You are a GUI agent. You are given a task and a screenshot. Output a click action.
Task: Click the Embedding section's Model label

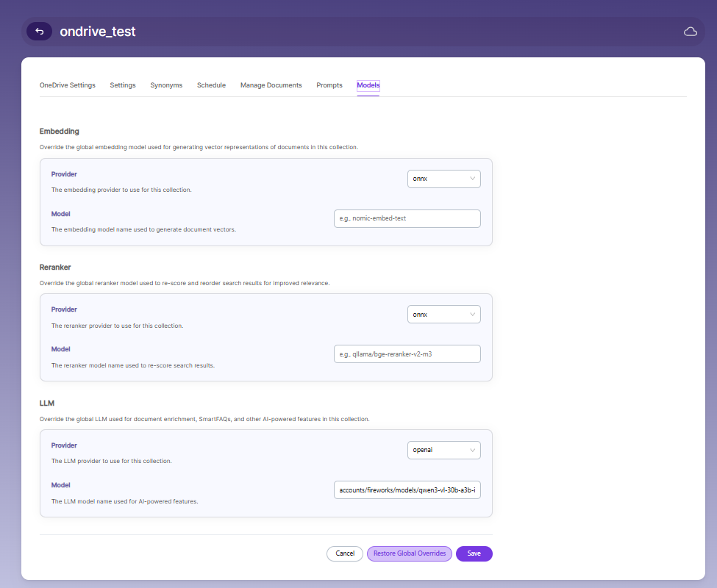(x=60, y=214)
